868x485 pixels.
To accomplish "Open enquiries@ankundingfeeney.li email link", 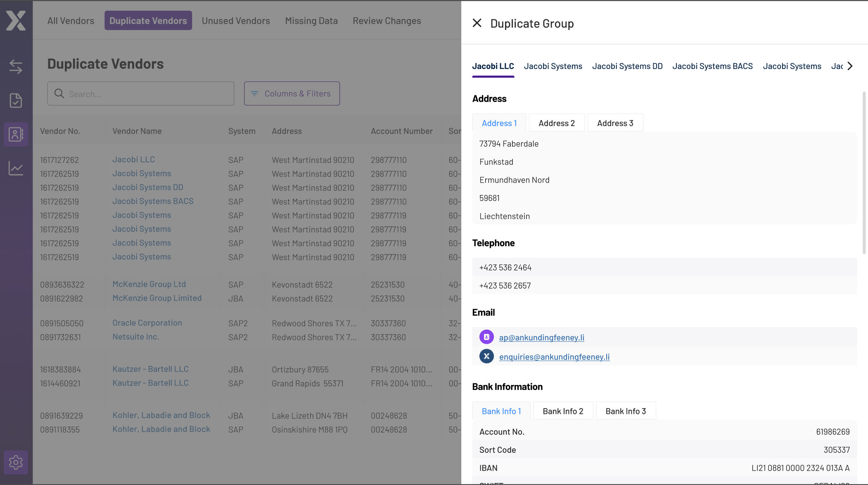I will click(554, 357).
